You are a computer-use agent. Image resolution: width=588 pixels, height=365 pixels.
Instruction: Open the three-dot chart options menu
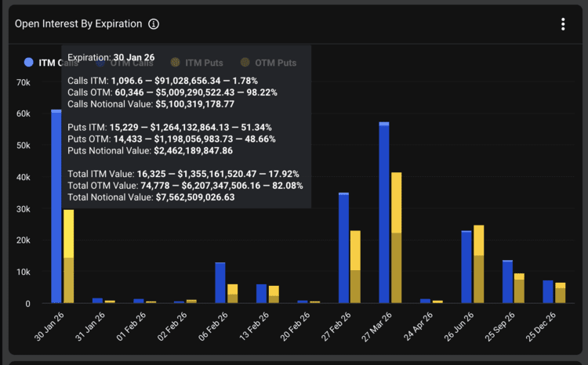562,24
